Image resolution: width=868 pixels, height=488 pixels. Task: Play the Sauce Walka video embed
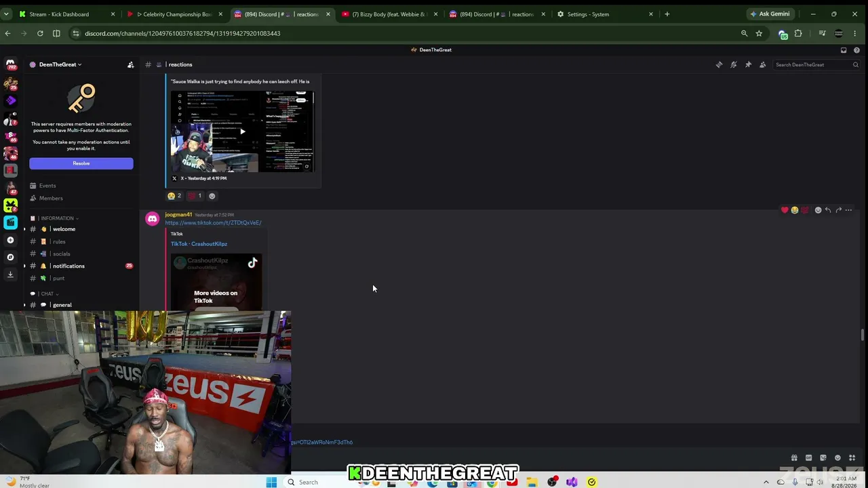coord(242,131)
